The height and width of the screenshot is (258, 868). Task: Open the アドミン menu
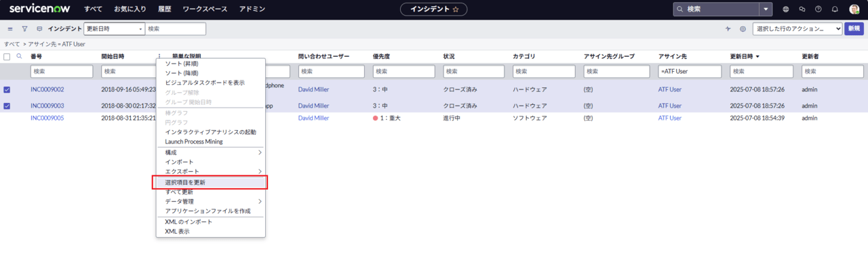(x=252, y=9)
